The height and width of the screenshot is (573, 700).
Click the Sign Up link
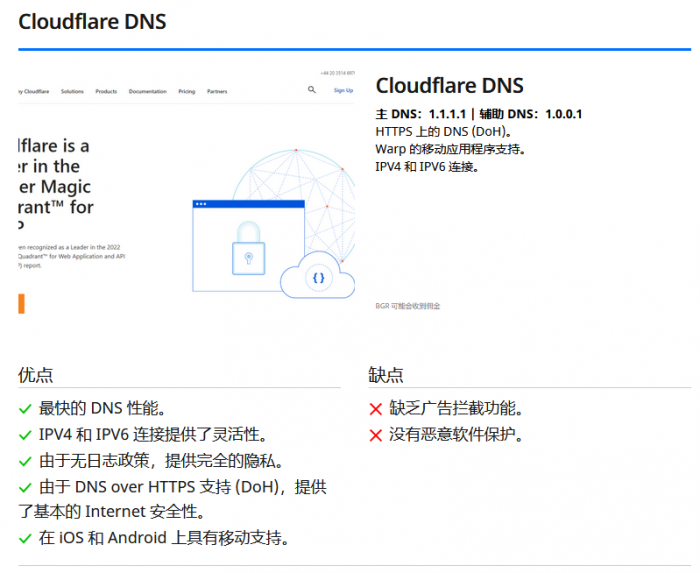pos(343,90)
